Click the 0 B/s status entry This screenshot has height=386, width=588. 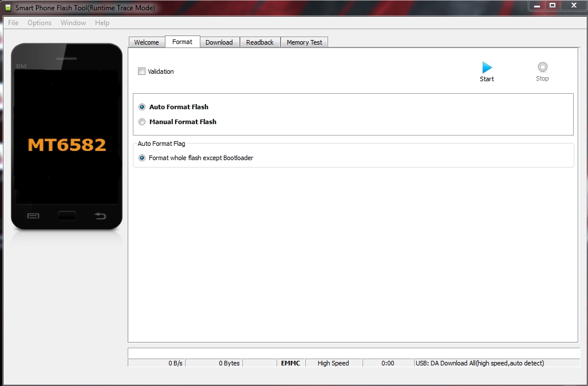[x=156, y=363]
